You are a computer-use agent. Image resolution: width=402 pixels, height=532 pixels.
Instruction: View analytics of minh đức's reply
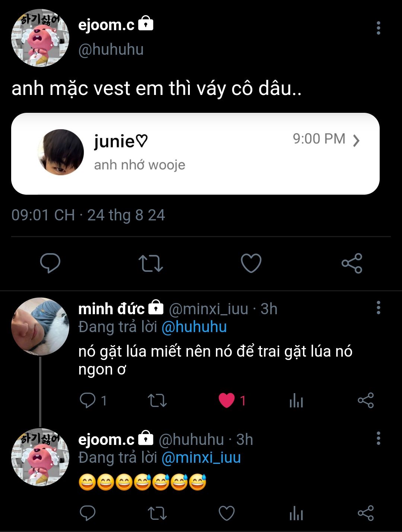pos(296,401)
